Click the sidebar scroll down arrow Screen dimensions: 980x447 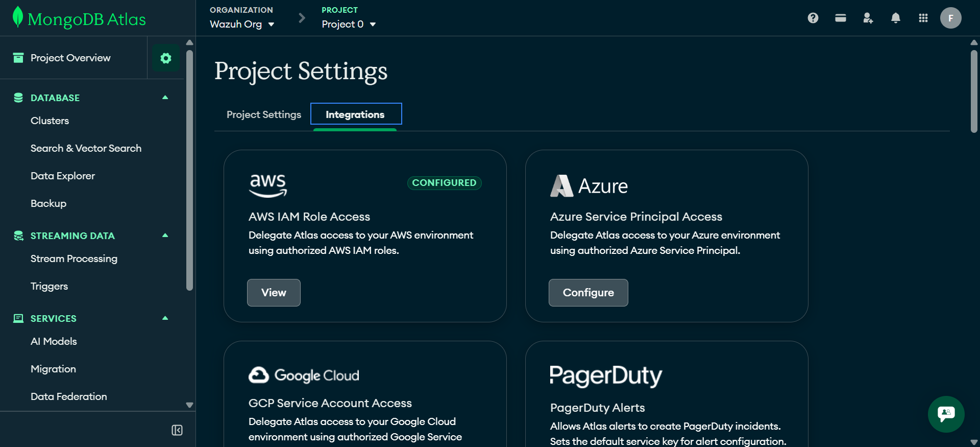pos(189,405)
